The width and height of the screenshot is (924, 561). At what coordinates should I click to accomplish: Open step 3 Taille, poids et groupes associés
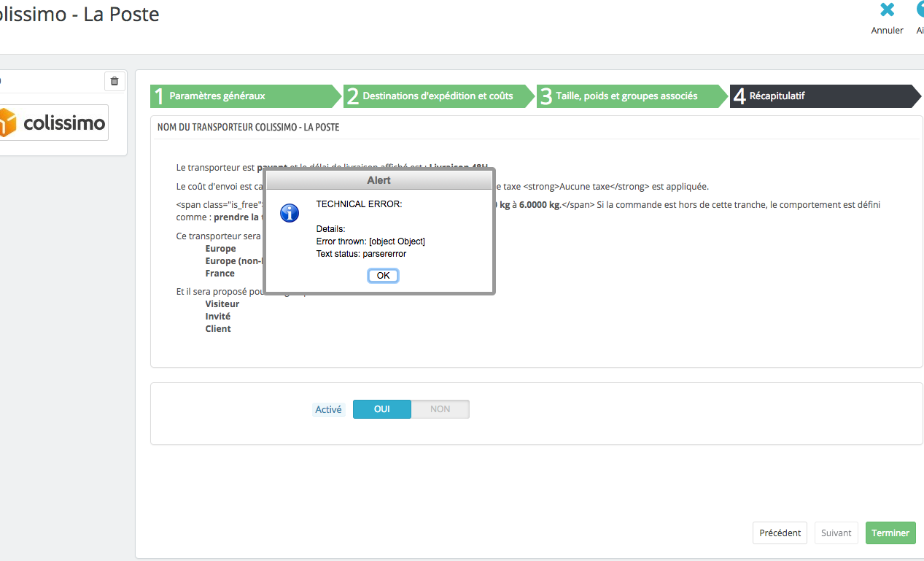632,96
